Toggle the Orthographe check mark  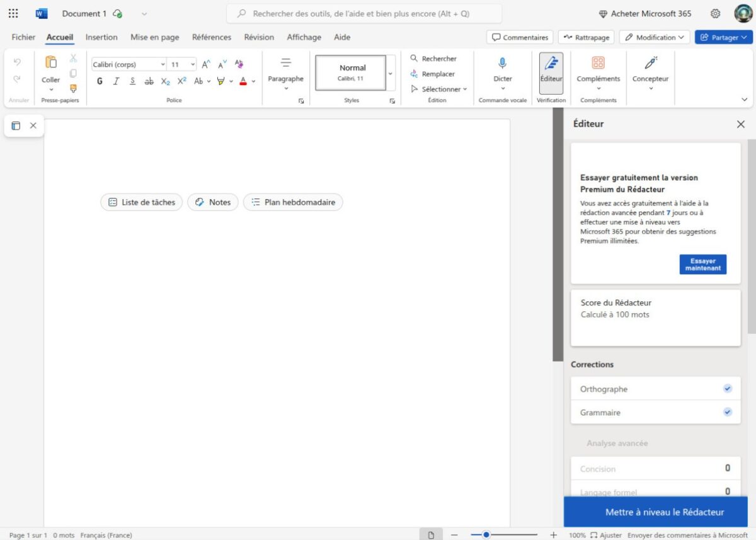point(728,389)
